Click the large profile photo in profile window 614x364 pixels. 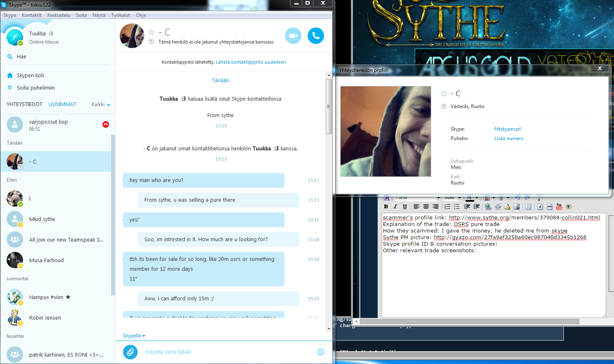[x=386, y=131]
